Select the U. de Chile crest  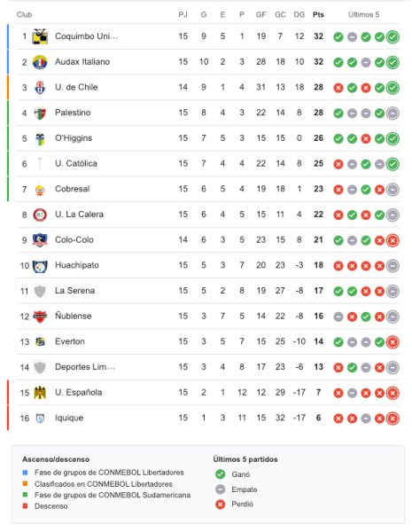tap(40, 88)
